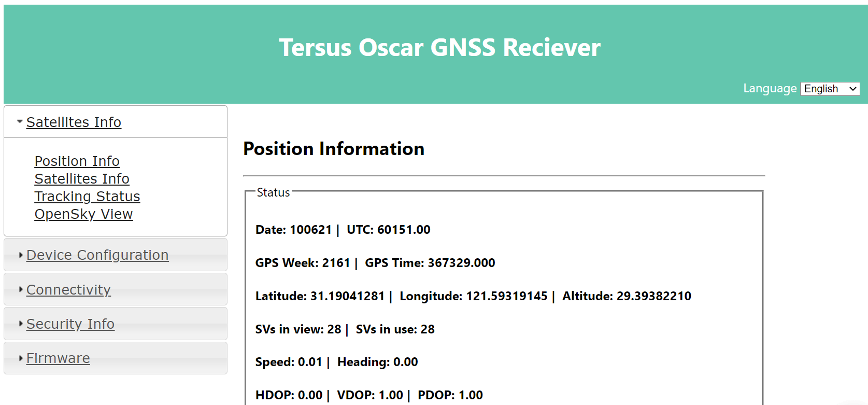Click the Heading: 0.00 reading
The height and width of the screenshot is (405, 868).
tap(378, 362)
